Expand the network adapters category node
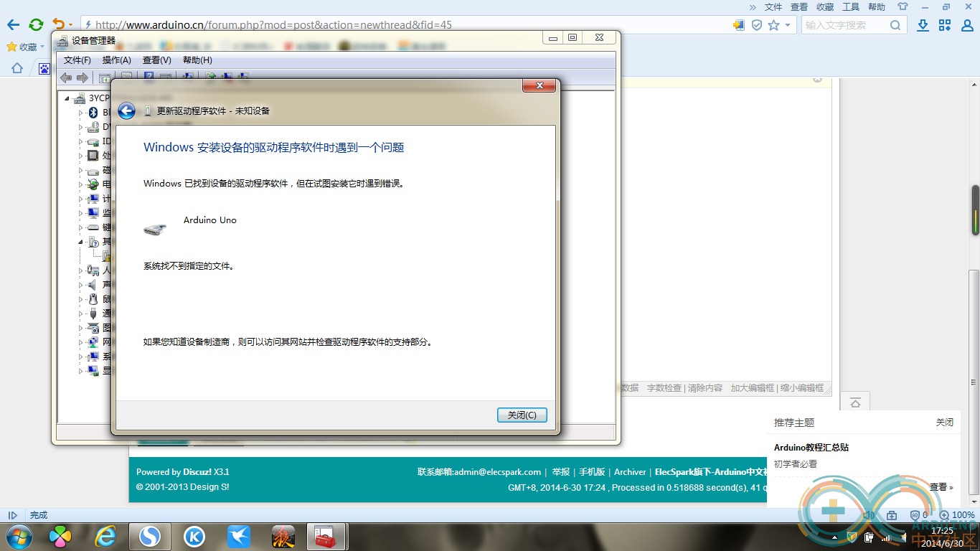Viewport: 980px width, 551px height. point(81,342)
